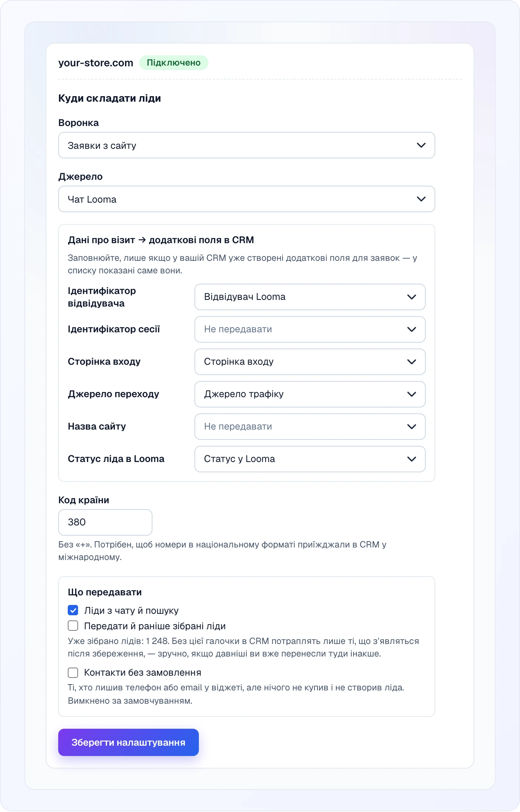Enable Передати й раніше зібрані ліди

pos(73,626)
